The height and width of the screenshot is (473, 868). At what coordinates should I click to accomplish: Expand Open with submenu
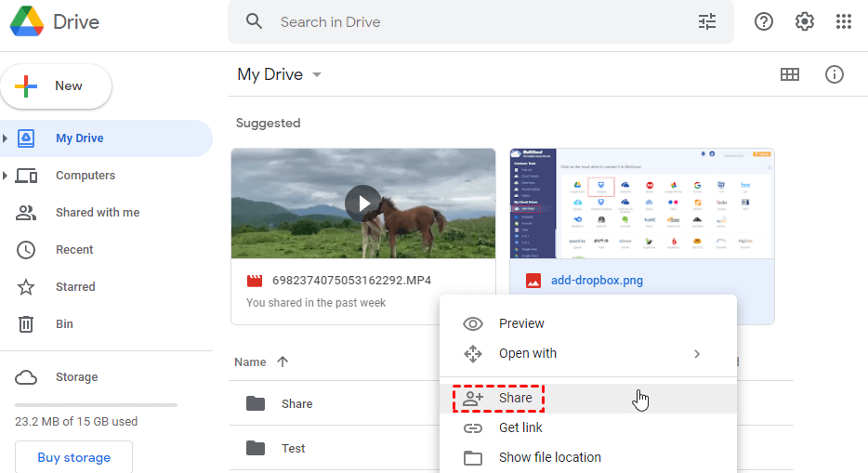[697, 354]
